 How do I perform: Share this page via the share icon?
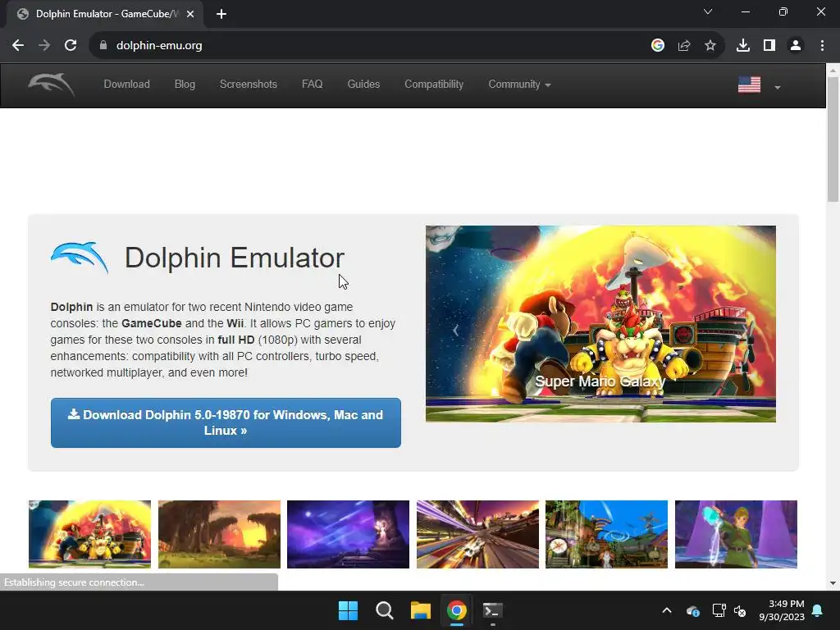tap(684, 46)
